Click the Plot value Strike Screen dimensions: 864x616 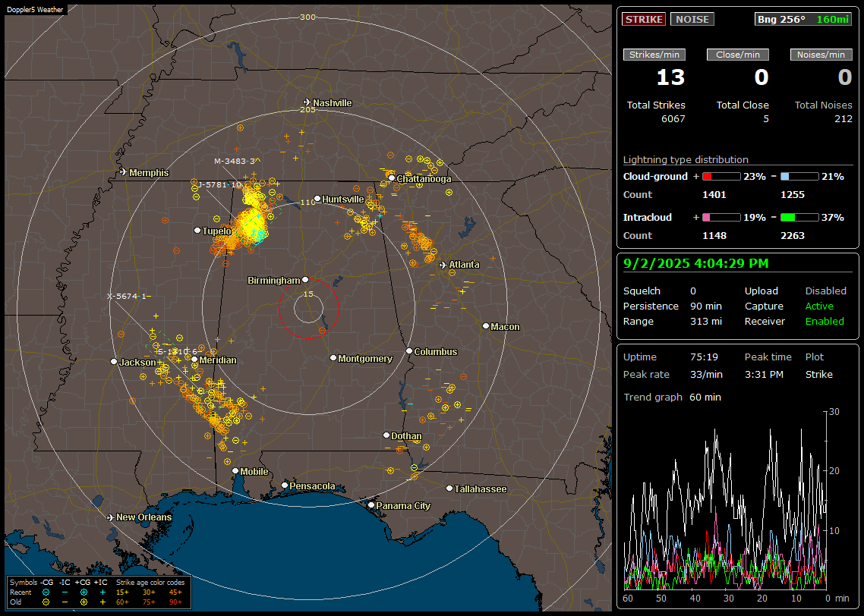click(818, 374)
